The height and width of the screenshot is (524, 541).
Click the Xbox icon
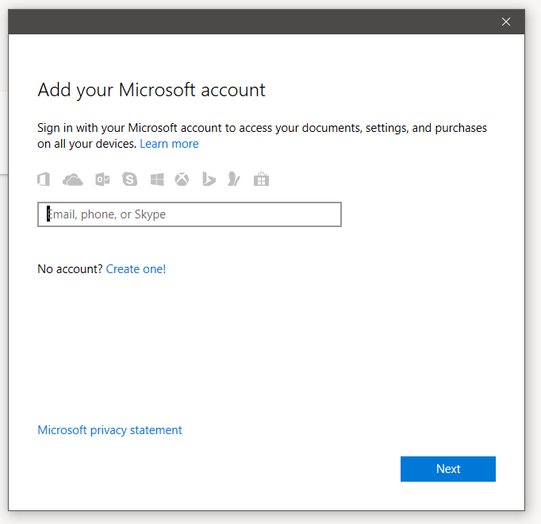(x=182, y=179)
